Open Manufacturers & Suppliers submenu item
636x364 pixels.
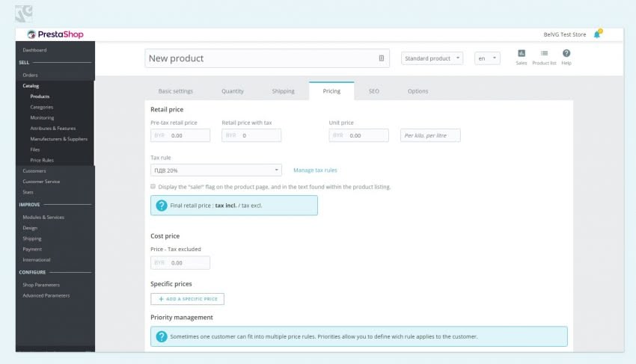[x=59, y=138]
